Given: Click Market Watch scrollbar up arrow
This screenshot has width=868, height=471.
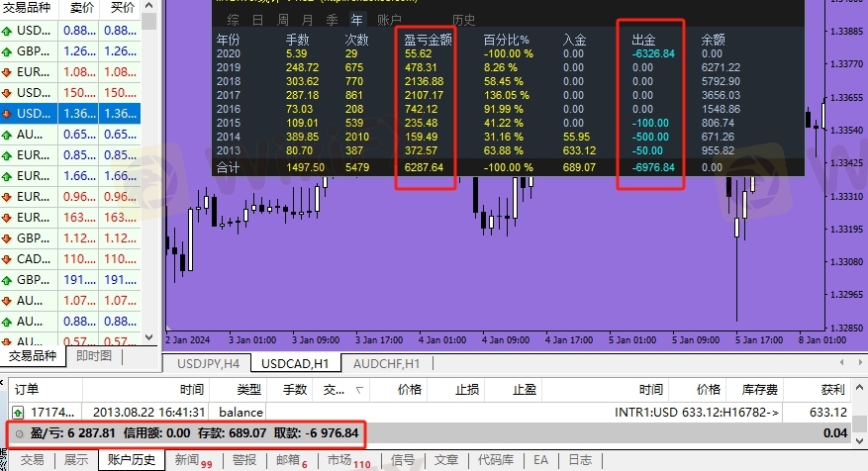Looking at the screenshot, I should pyautogui.click(x=148, y=6).
